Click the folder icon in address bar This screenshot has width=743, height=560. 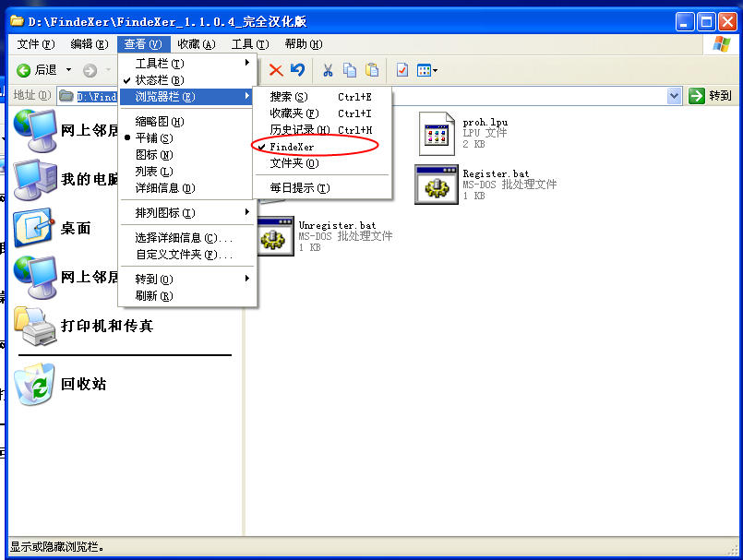(66, 96)
